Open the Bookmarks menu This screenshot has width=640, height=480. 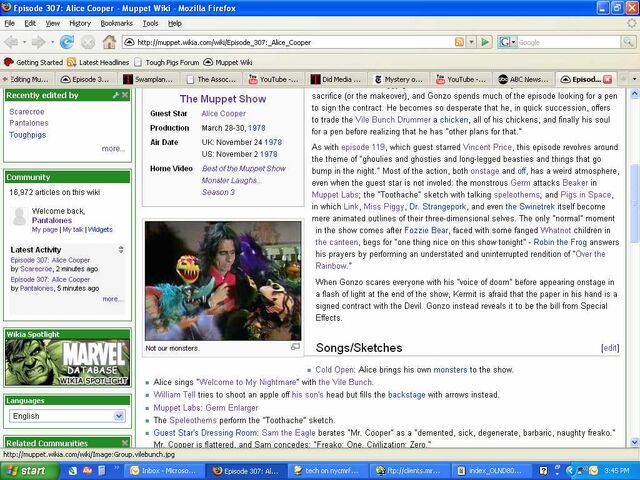point(117,23)
